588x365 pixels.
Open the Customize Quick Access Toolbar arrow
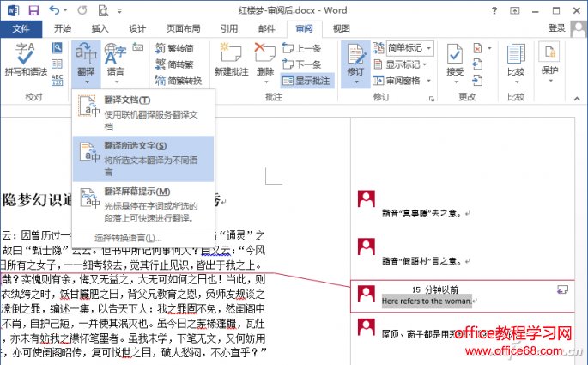pos(119,11)
